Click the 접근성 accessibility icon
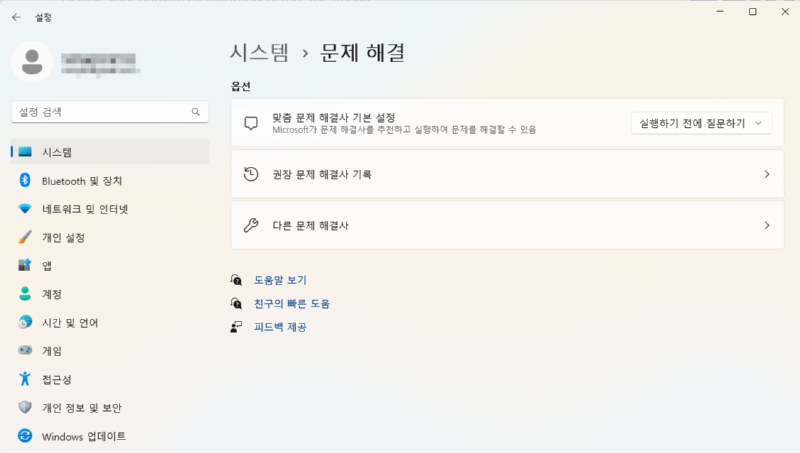Image resolution: width=800 pixels, height=453 pixels. pos(26,380)
